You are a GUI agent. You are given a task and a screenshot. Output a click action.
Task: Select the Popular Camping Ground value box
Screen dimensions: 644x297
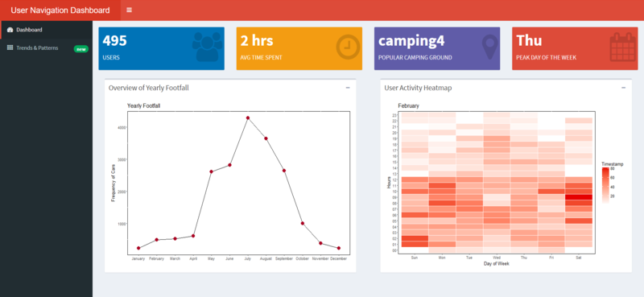click(x=437, y=48)
